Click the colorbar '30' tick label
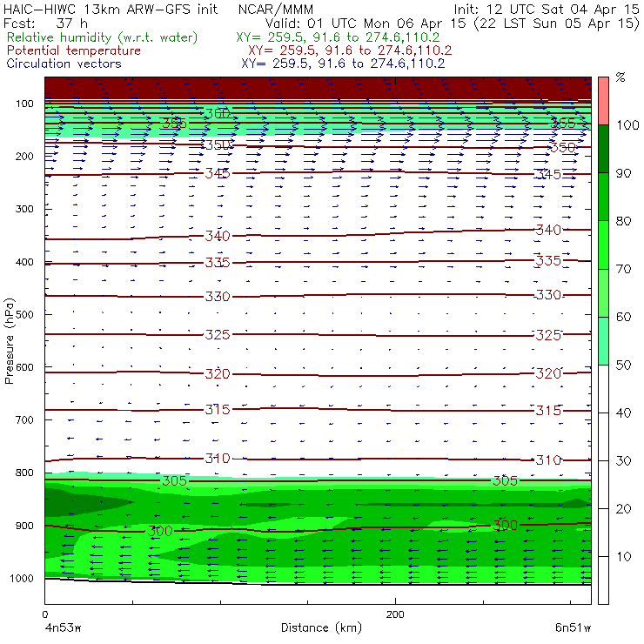644x644 pixels. tap(623, 461)
